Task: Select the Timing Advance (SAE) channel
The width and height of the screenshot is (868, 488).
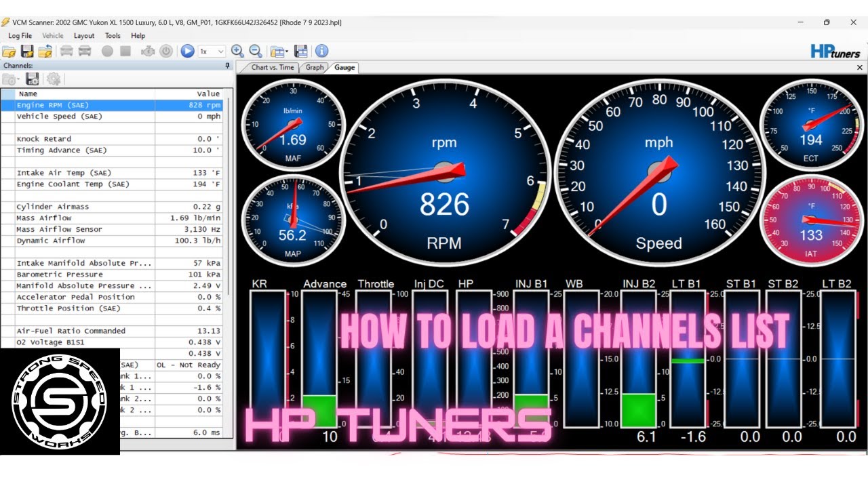Action: click(x=112, y=150)
